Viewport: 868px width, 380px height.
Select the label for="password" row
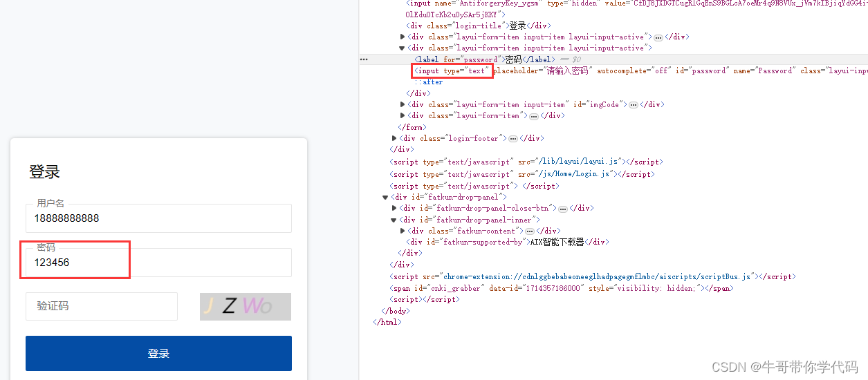coord(613,59)
